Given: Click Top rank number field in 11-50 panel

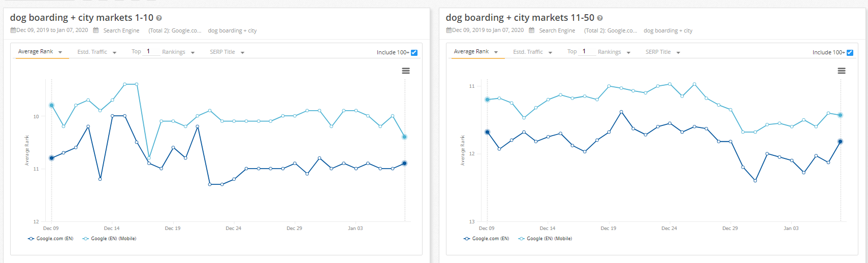Looking at the screenshot, I should [587, 51].
